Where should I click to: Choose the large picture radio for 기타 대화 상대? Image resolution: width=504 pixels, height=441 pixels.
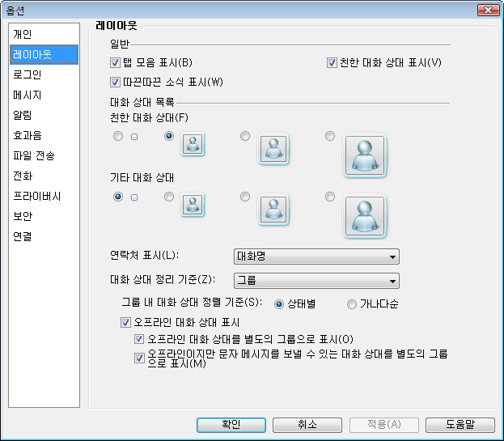tap(330, 197)
